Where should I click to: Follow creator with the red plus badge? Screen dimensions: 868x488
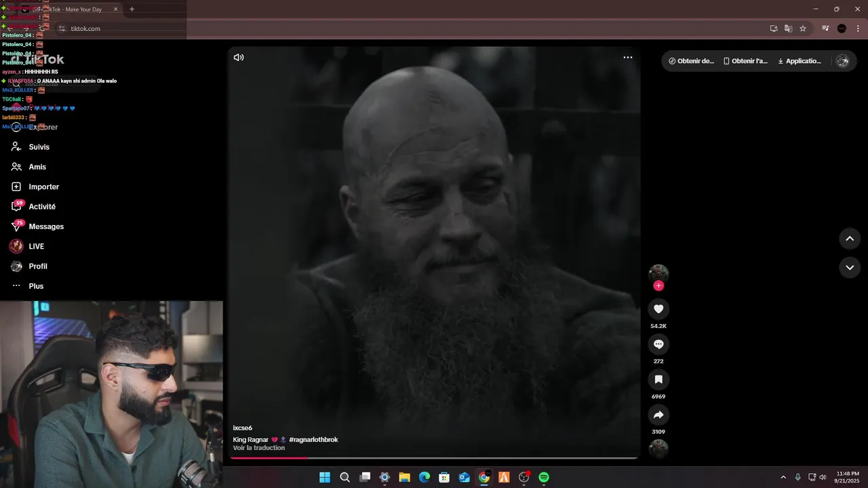[x=658, y=285]
